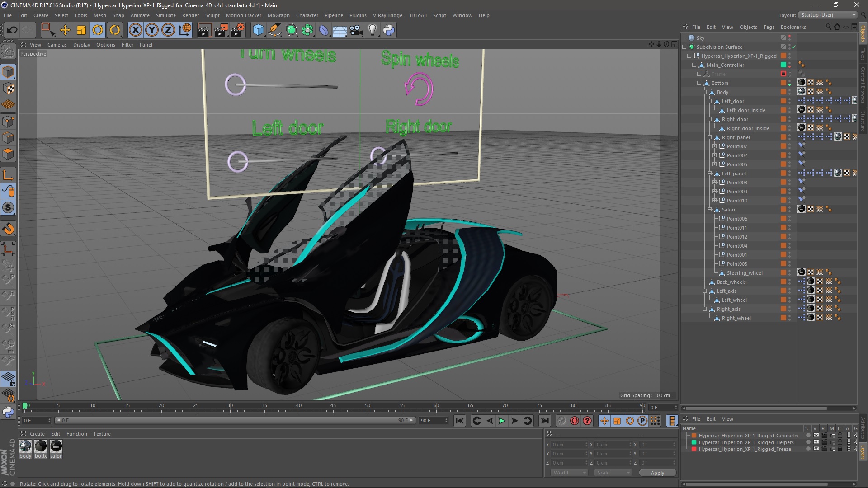Open the Bookmarks menu in Objects
The width and height of the screenshot is (868, 488).
click(793, 27)
